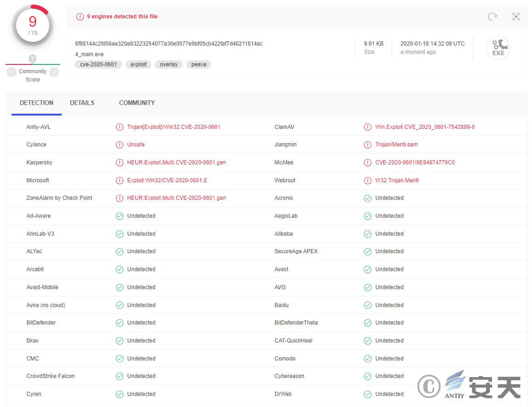Click Exploit:Win32/CVE-2020-0601.E detection result
532x407 pixels.
pos(167,180)
